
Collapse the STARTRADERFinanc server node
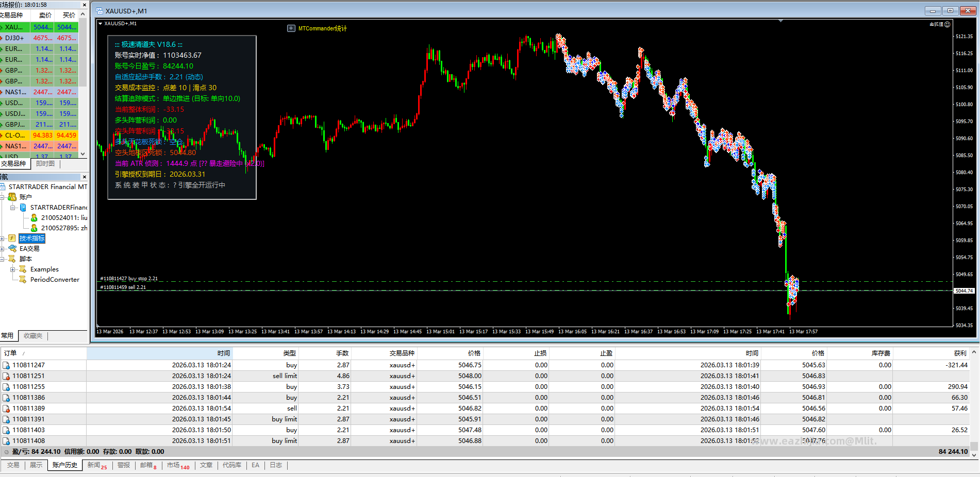(x=13, y=208)
